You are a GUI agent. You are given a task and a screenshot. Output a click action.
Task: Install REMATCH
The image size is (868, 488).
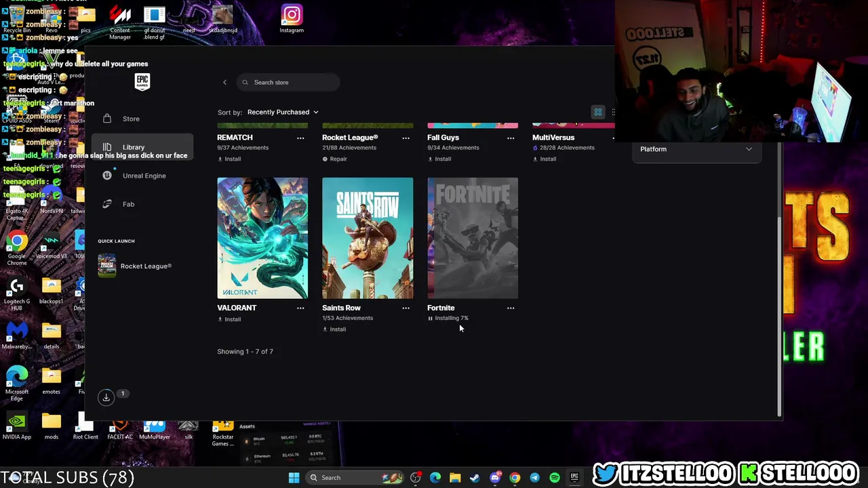pos(229,159)
